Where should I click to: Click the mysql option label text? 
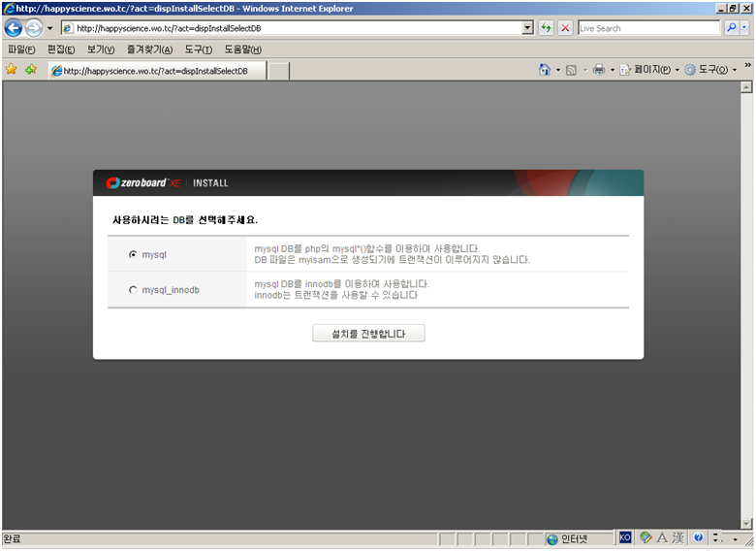click(154, 255)
